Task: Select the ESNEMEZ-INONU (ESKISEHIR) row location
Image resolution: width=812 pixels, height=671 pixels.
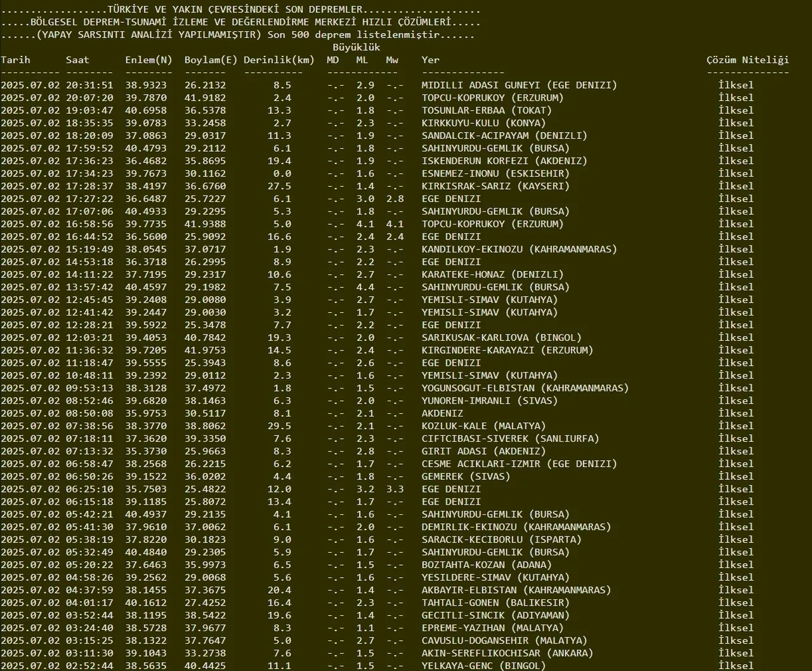Action: (495, 173)
